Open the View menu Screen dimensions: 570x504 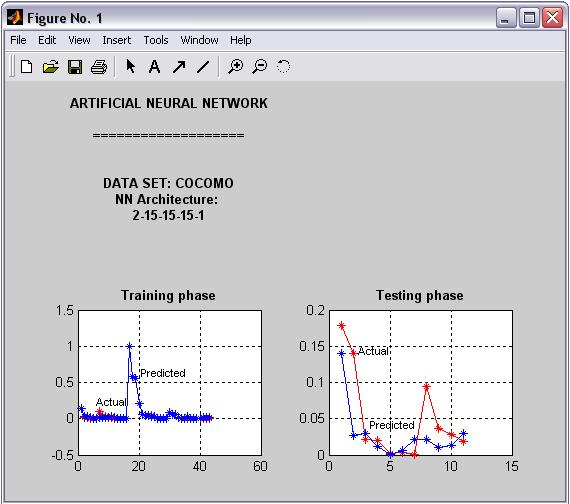(79, 40)
